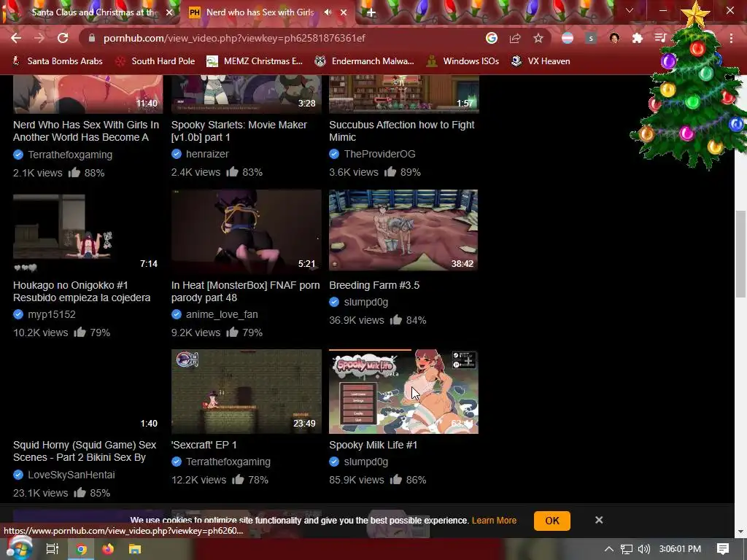Click the verified badge beside henraizer

pos(177,154)
